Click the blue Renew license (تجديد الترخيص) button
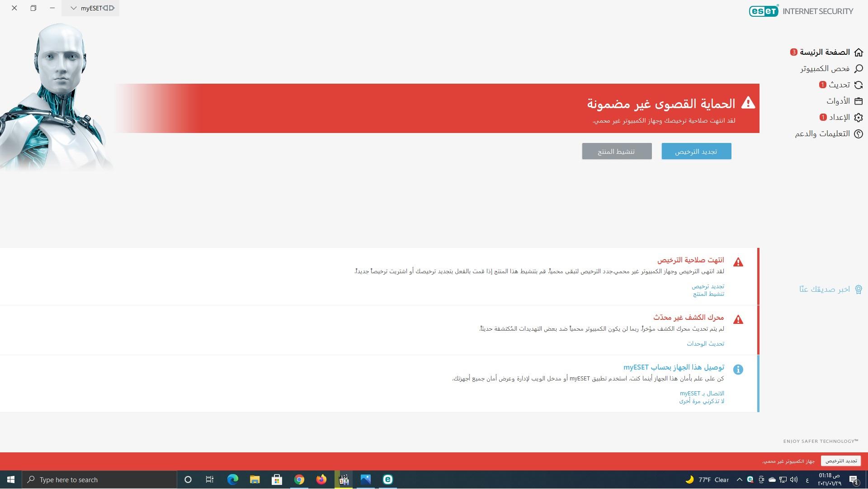Image resolution: width=868 pixels, height=489 pixels. [x=696, y=151]
